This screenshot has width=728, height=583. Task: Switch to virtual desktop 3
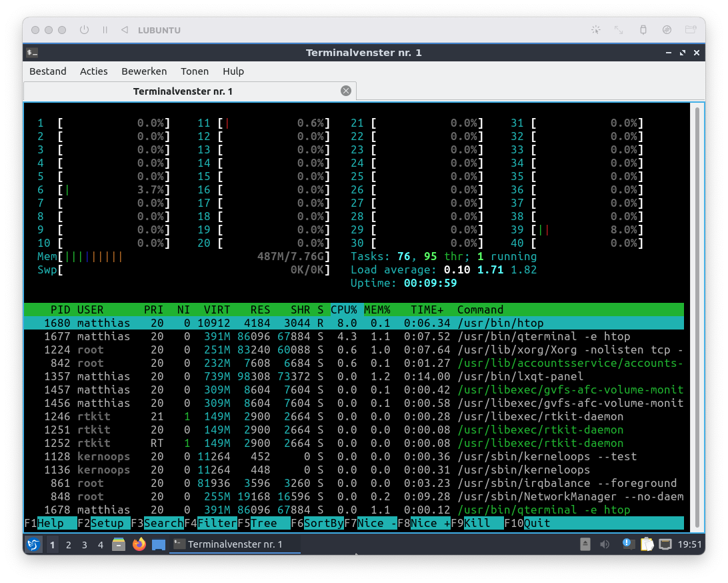click(x=85, y=544)
